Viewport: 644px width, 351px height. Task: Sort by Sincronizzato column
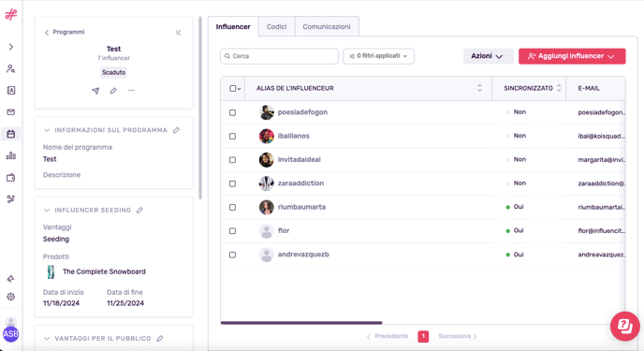tap(559, 88)
